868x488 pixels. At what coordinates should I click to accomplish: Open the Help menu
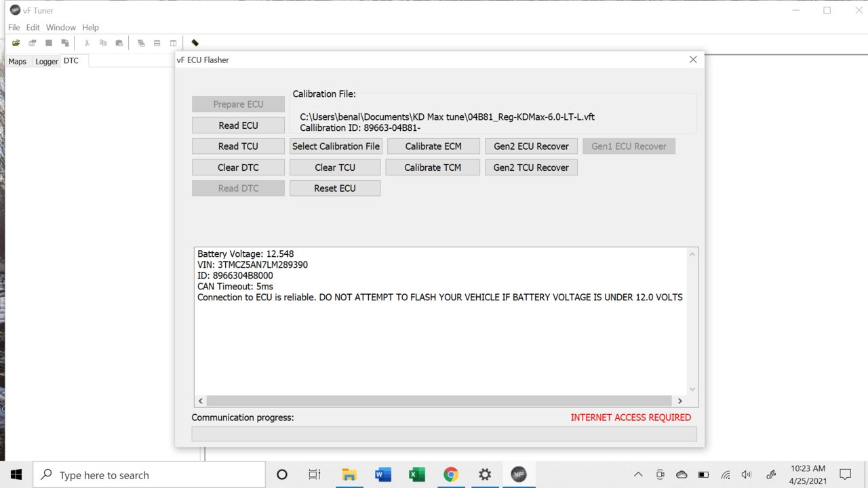[x=91, y=28]
